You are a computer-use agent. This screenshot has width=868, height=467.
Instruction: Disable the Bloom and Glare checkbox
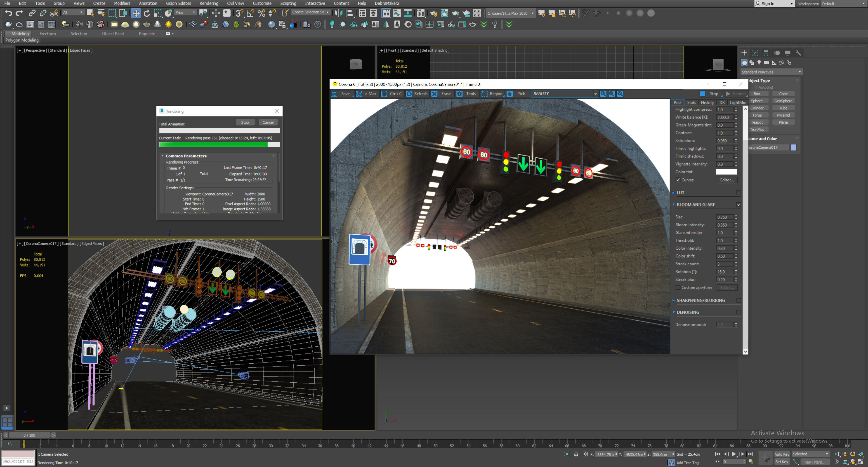click(739, 205)
